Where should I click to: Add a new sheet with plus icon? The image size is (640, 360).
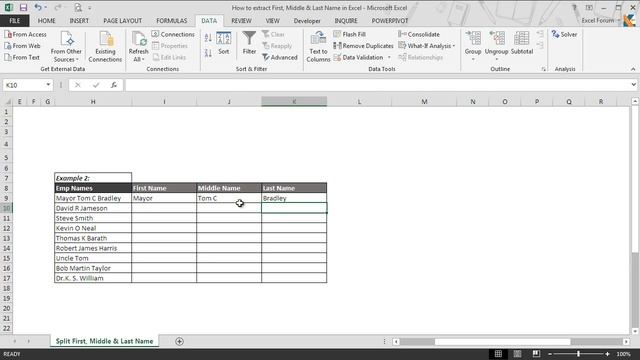(179, 341)
